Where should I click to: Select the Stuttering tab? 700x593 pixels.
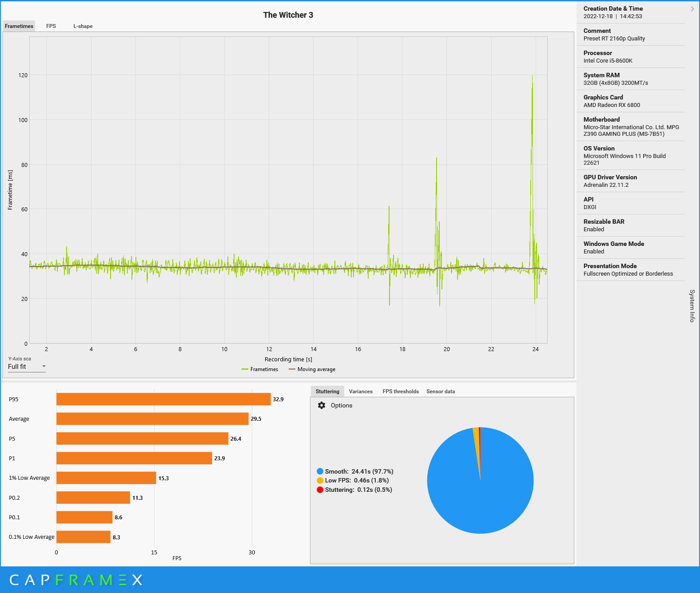[327, 391]
